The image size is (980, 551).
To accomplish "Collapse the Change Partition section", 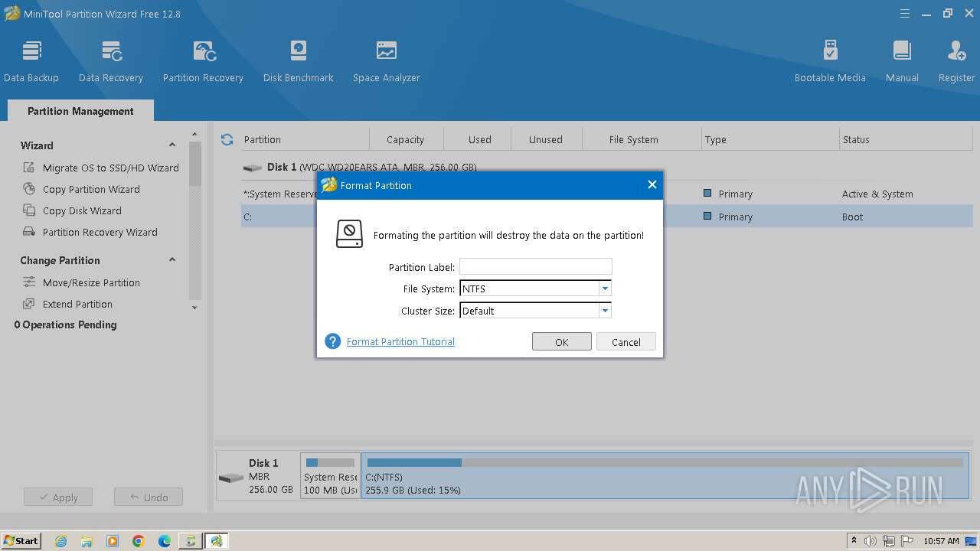I will tap(172, 260).
